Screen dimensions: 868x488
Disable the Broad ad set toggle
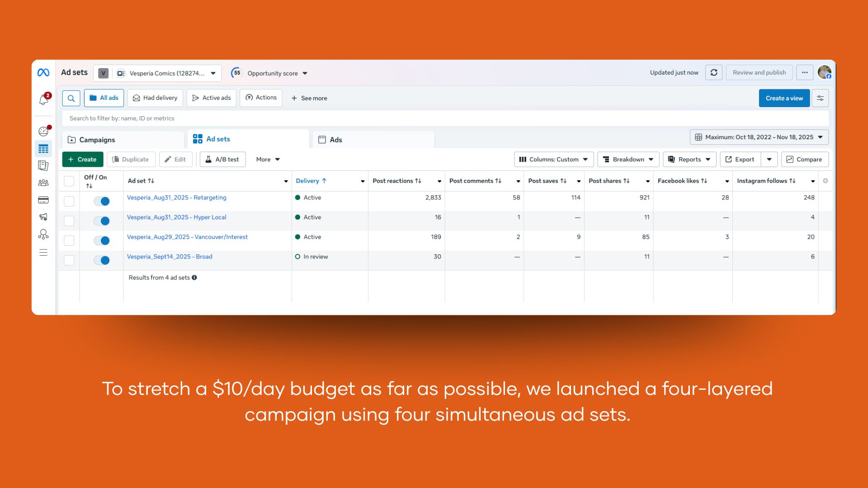point(102,260)
